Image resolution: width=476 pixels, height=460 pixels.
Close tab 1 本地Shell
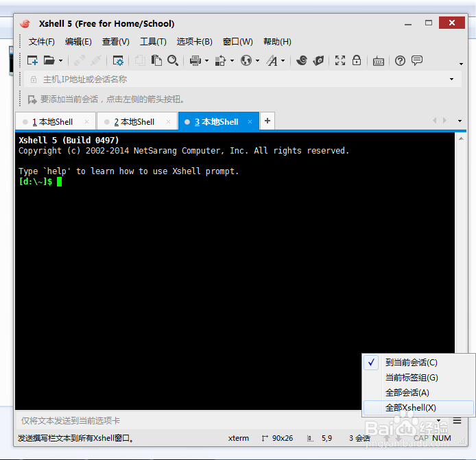pyautogui.click(x=87, y=121)
